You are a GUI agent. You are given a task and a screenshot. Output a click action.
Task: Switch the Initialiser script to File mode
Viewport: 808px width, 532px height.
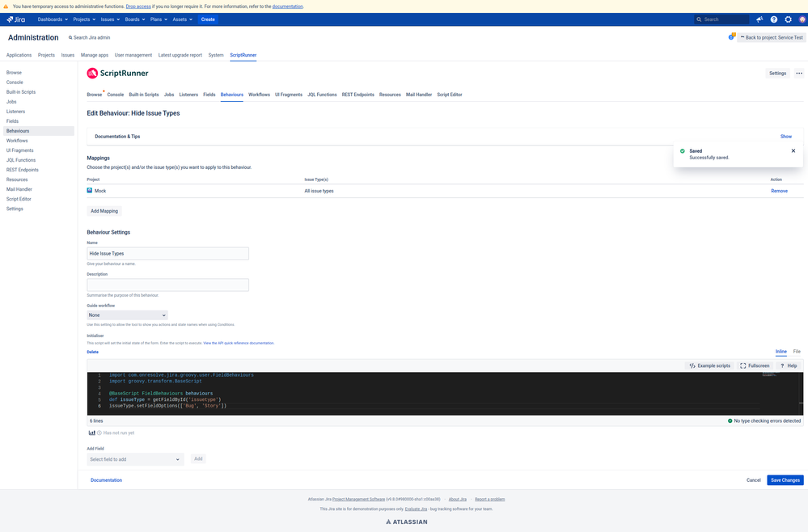pos(797,351)
